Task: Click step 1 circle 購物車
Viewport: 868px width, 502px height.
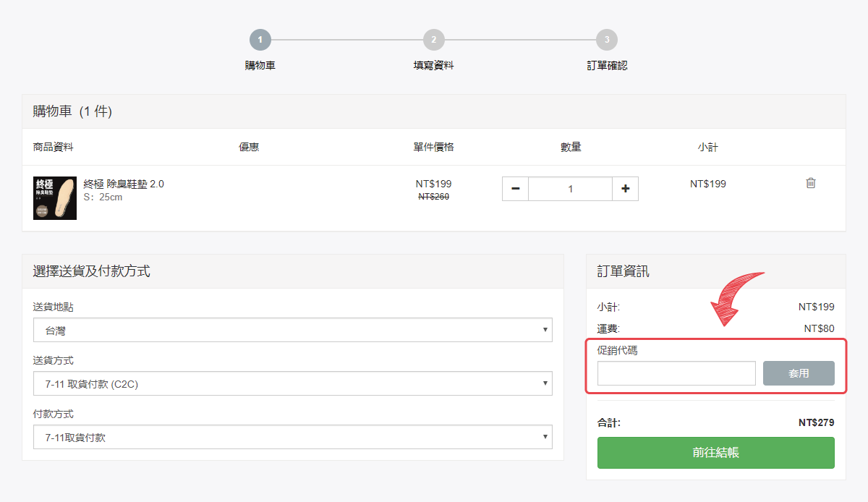Action: click(260, 41)
